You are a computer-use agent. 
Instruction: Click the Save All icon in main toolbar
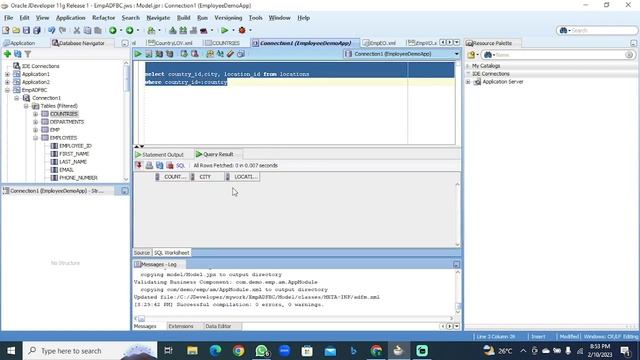point(37,30)
